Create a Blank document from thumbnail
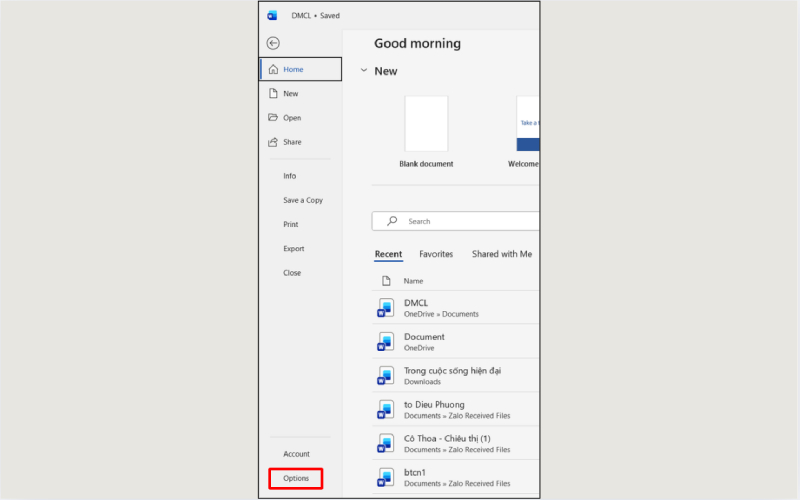Image resolution: width=800 pixels, height=500 pixels. (x=426, y=123)
